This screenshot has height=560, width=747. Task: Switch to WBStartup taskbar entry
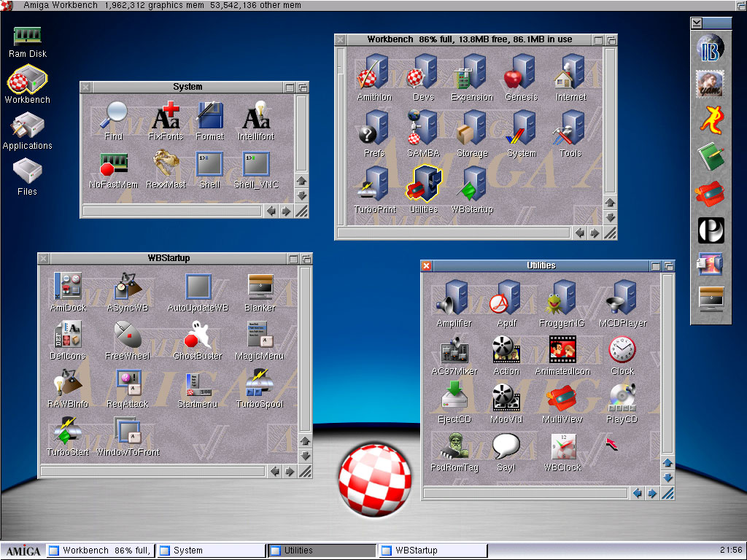tap(432, 551)
